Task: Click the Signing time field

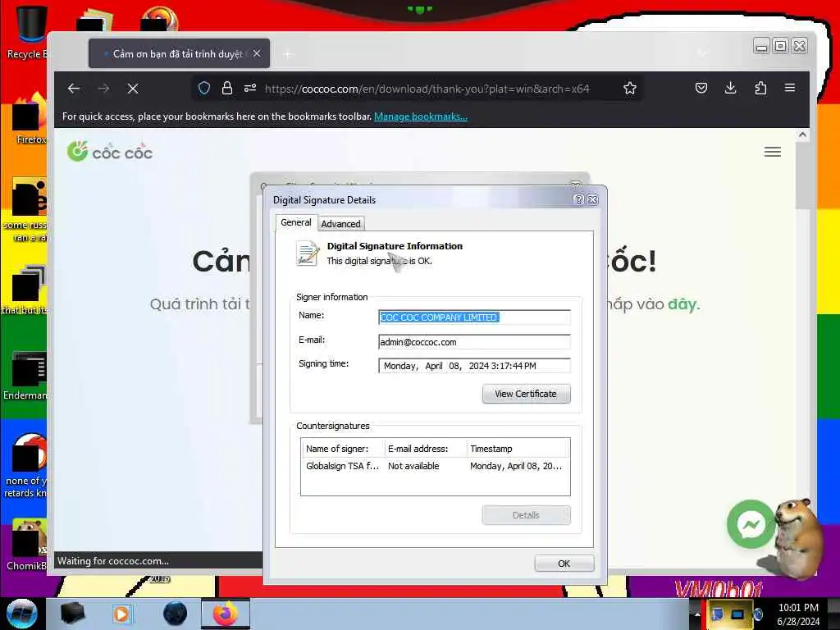Action: click(474, 366)
